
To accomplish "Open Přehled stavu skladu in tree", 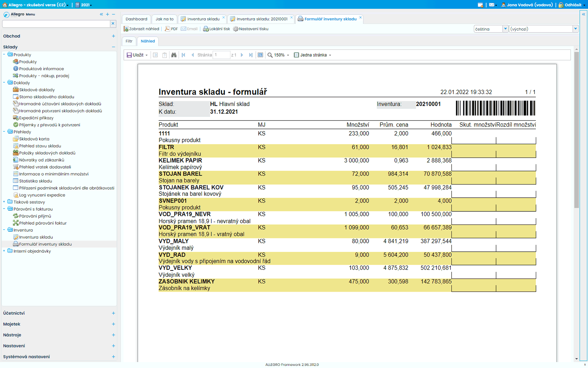I will (40, 146).
